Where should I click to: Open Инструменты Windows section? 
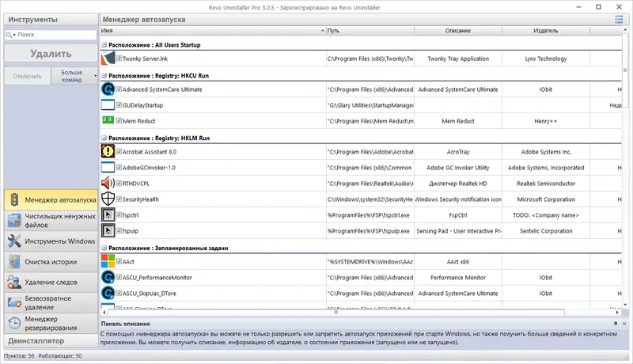(x=51, y=241)
